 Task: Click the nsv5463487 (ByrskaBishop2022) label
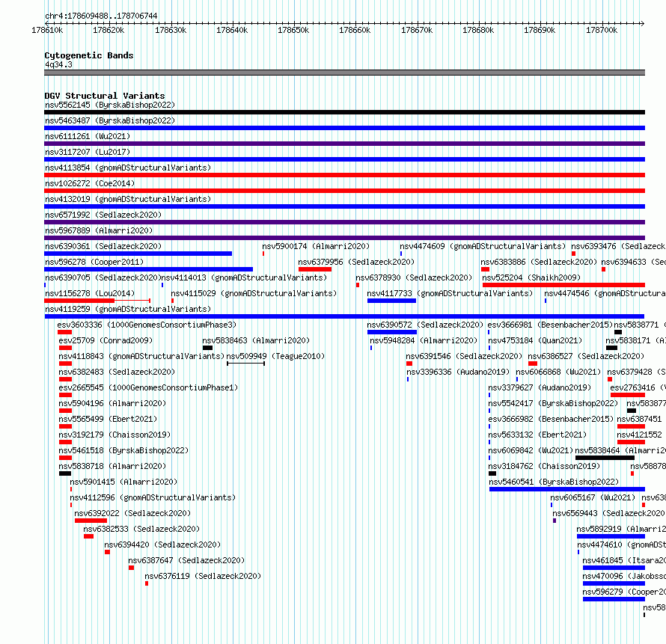(110, 120)
